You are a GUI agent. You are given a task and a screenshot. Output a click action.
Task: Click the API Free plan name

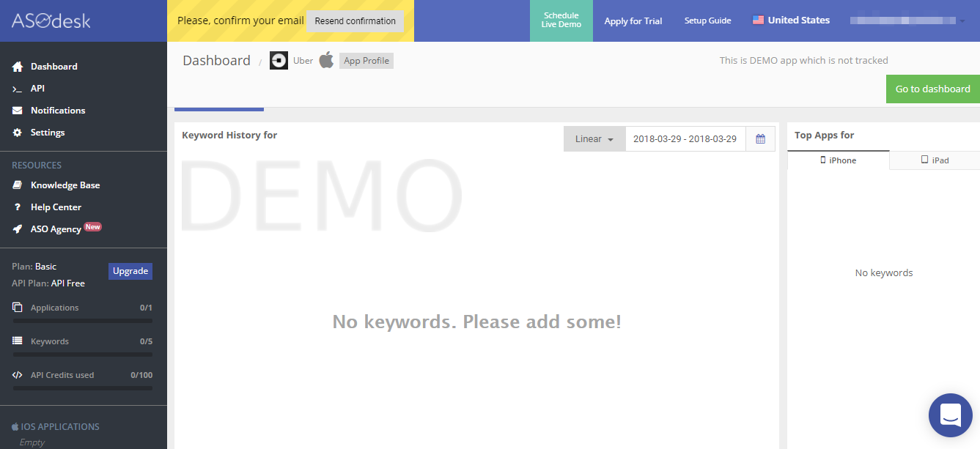point(68,283)
